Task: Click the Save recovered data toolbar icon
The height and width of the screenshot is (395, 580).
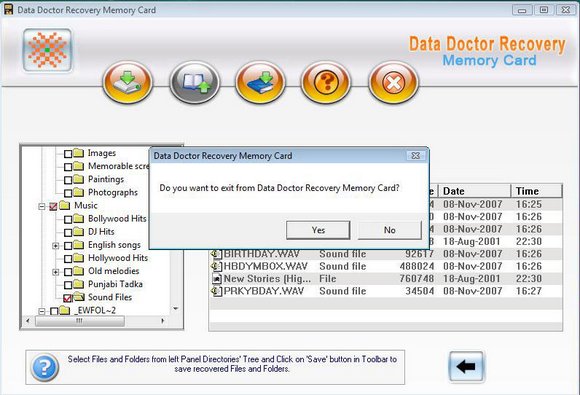Action: (128, 82)
